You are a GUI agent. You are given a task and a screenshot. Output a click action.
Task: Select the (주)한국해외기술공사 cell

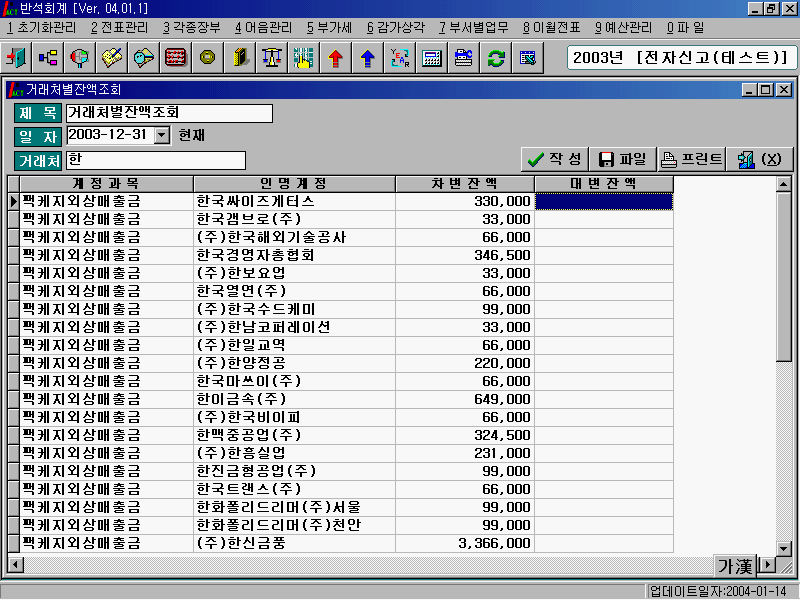(x=294, y=237)
